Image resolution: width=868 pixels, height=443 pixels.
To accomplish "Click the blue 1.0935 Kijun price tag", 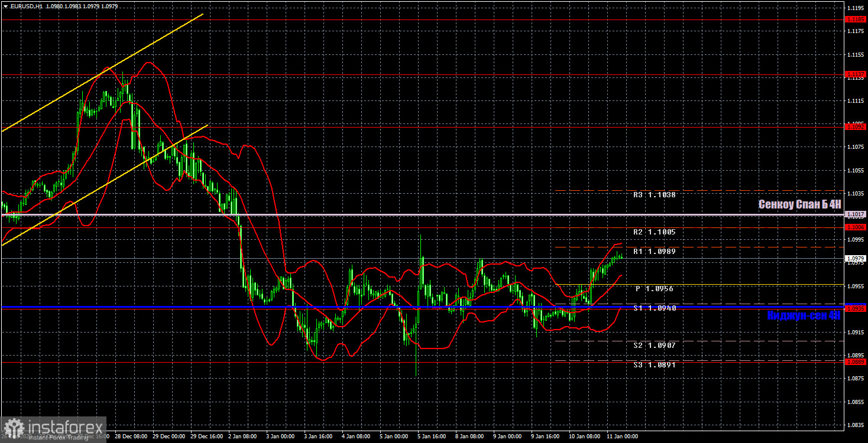I will point(856,308).
